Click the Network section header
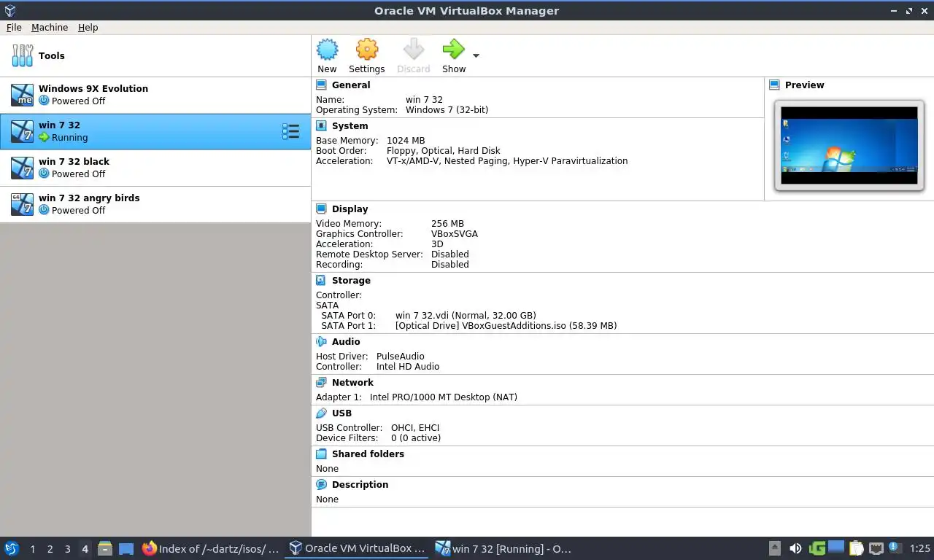 tap(352, 382)
